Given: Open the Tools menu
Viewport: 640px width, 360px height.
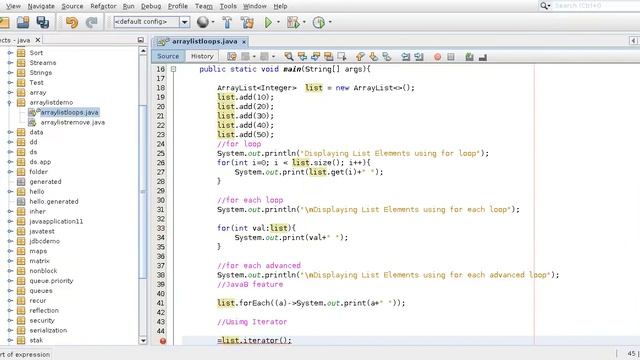Looking at the screenshot, I should [228, 6].
